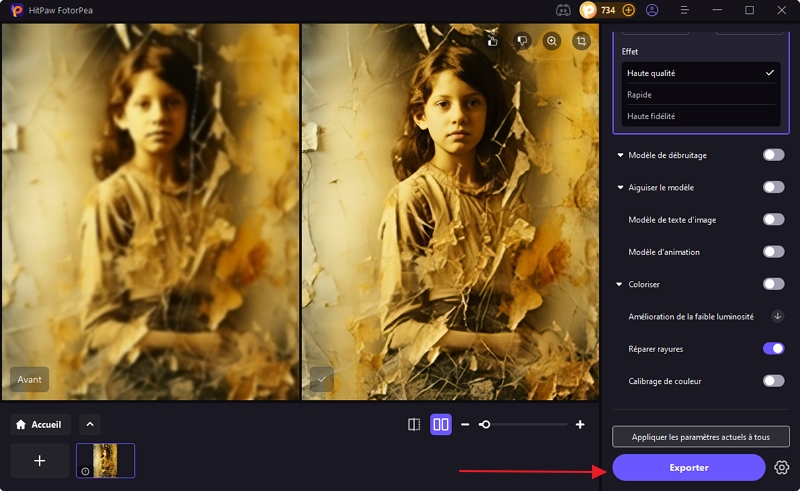Zoom in with plus icon
800x491 pixels.
point(580,425)
